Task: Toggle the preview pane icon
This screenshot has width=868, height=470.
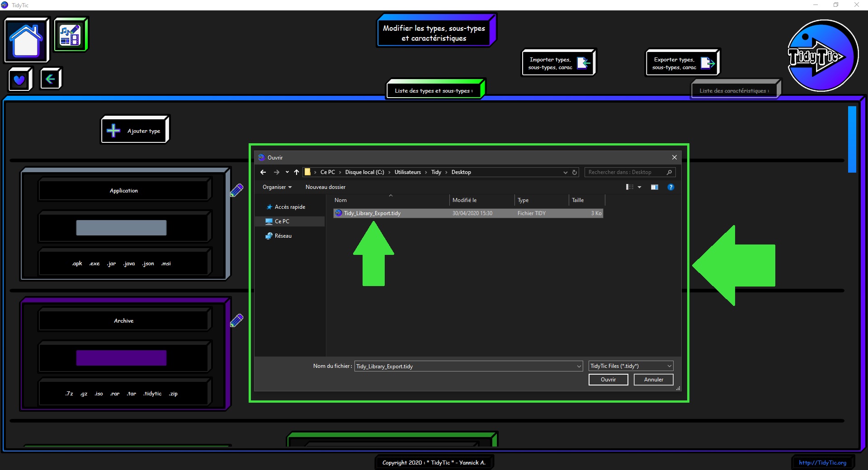Action: click(654, 187)
